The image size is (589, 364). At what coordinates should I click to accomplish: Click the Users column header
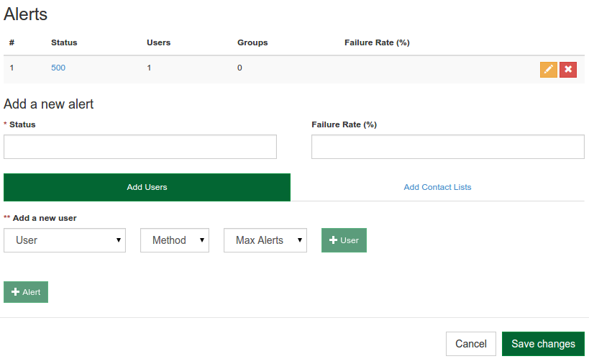click(x=158, y=42)
